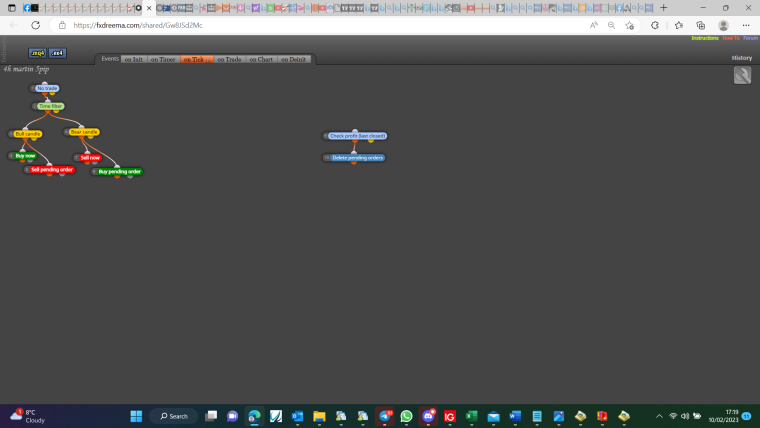Open Microsoft Edge from the taskbar
The image size is (760, 428).
(x=254, y=416)
